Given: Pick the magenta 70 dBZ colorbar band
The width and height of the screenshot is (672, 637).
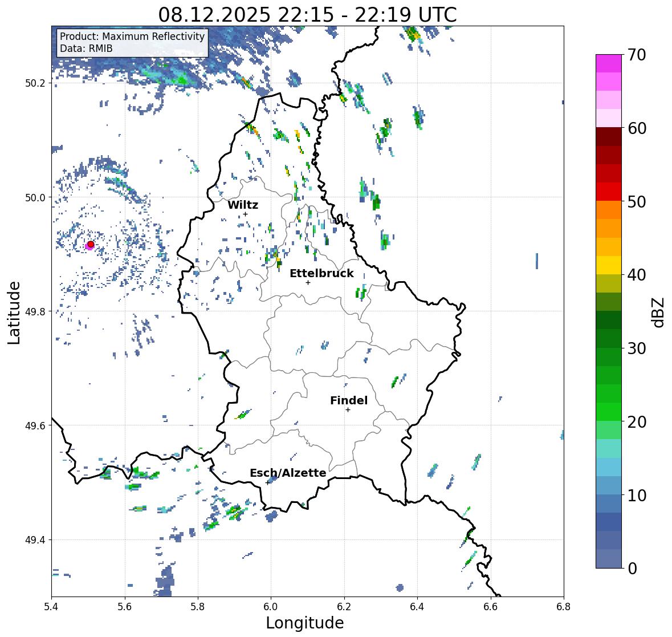Looking at the screenshot, I should tap(609, 63).
